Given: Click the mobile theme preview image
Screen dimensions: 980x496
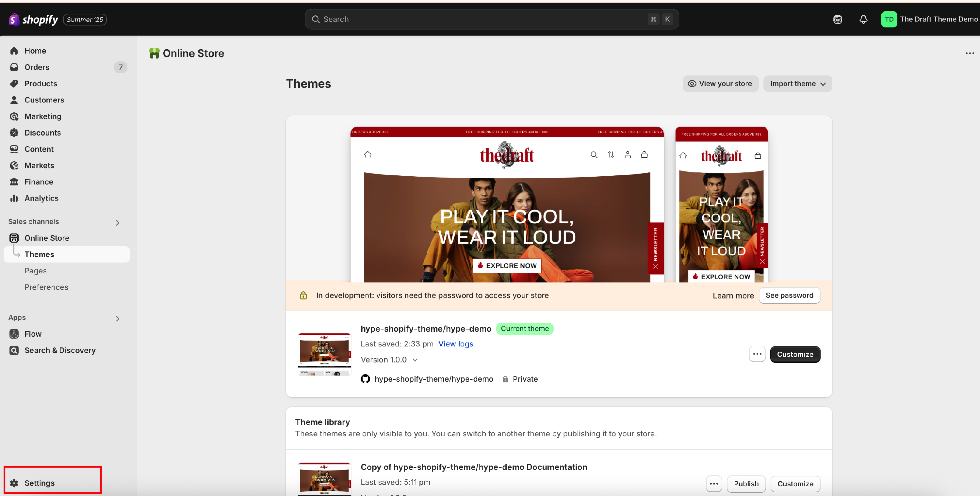Looking at the screenshot, I should pos(721,205).
